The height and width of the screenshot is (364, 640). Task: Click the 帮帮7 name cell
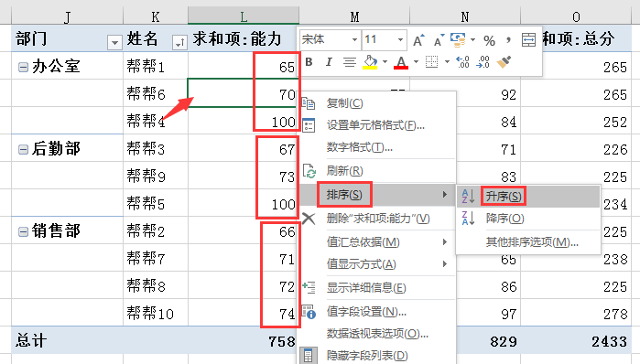click(x=155, y=259)
